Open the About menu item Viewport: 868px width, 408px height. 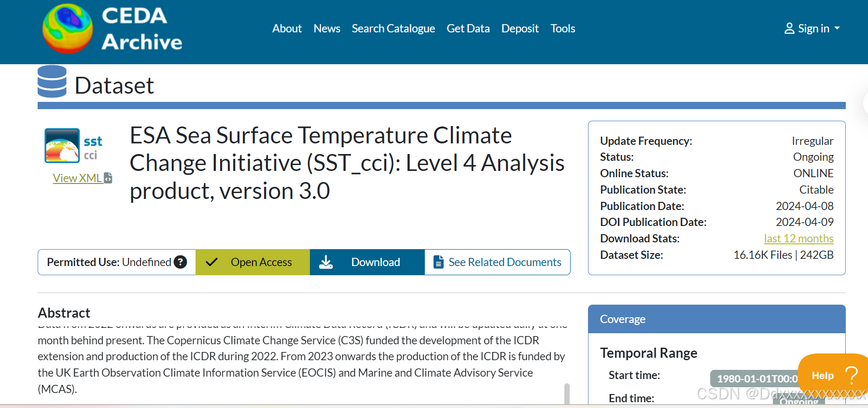pos(287,28)
